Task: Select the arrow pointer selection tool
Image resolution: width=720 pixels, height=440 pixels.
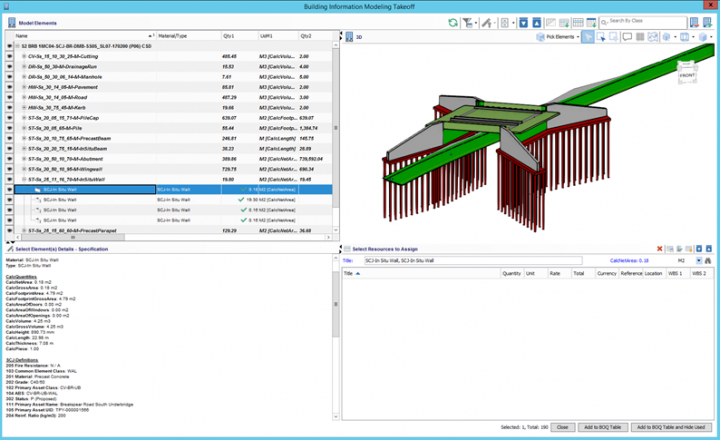Action: click(x=589, y=37)
